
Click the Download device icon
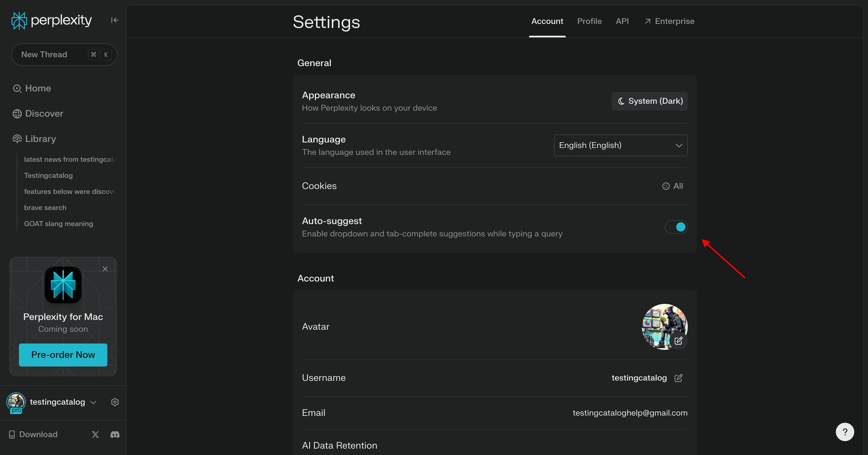tap(12, 435)
